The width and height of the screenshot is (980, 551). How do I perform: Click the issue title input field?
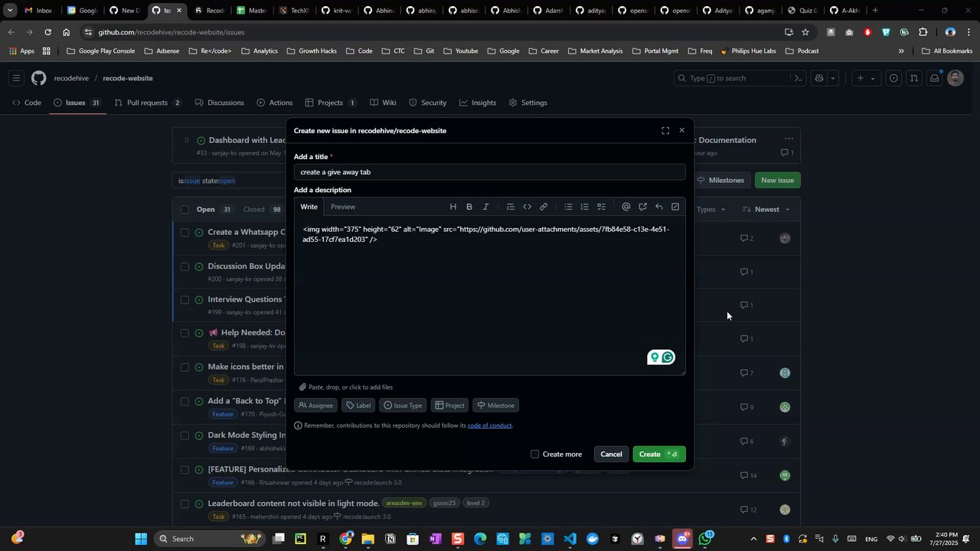point(490,172)
